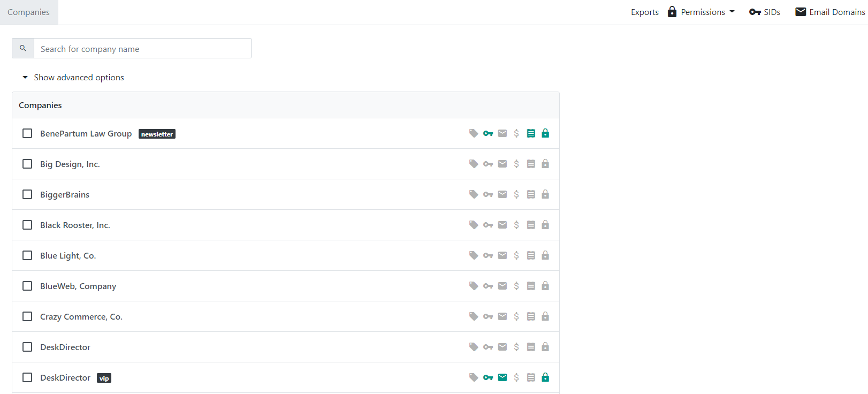Click the Companies list header

[x=286, y=105]
